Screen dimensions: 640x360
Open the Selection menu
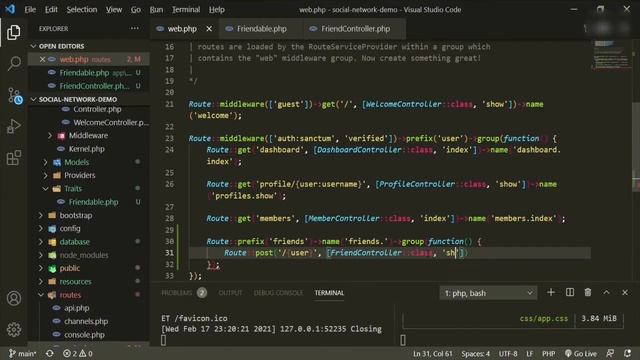(x=82, y=9)
